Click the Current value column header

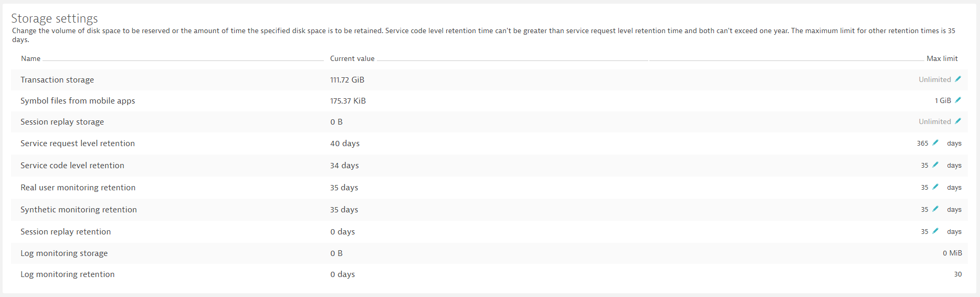(352, 59)
